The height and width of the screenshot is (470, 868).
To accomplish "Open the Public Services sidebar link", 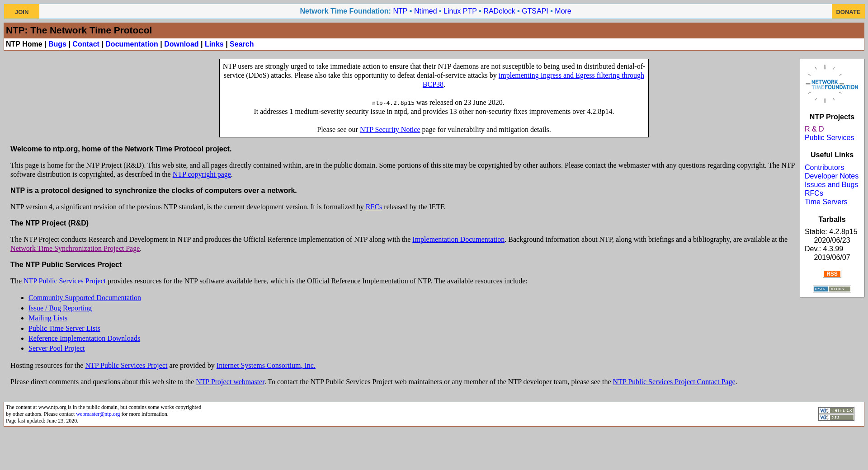I will [x=829, y=138].
